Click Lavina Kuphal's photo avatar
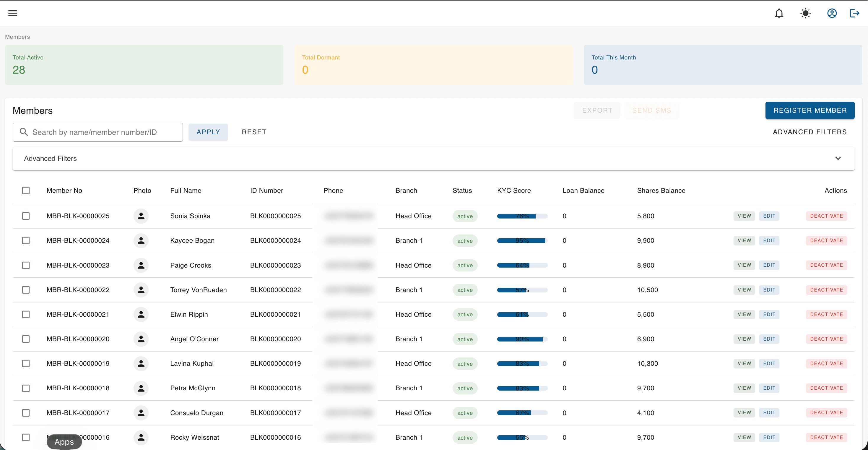Screen dimensions: 868x450 141,364
